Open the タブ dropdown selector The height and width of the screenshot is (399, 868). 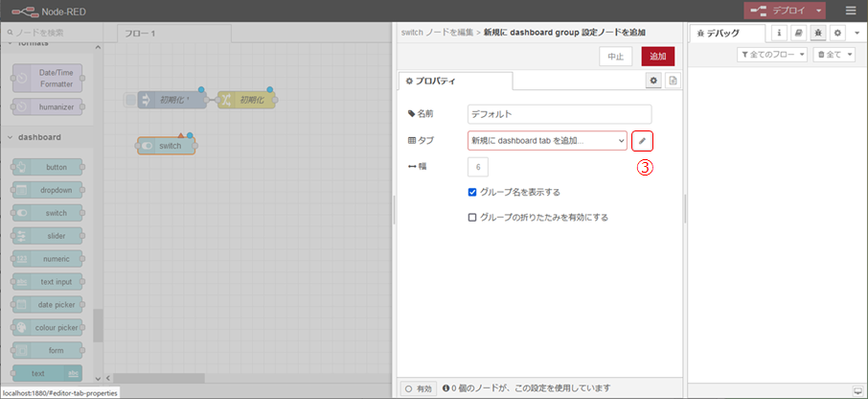point(547,141)
